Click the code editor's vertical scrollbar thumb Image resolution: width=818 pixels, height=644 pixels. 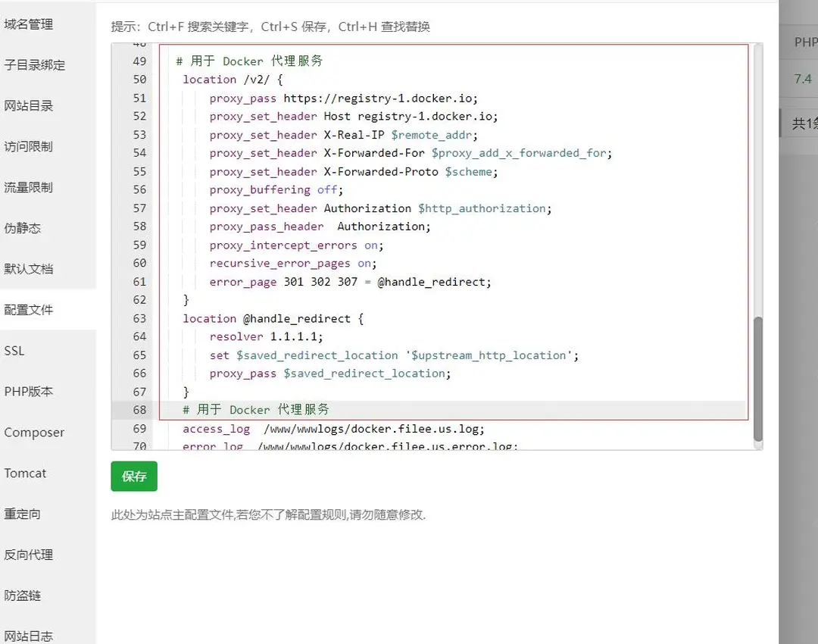757,379
